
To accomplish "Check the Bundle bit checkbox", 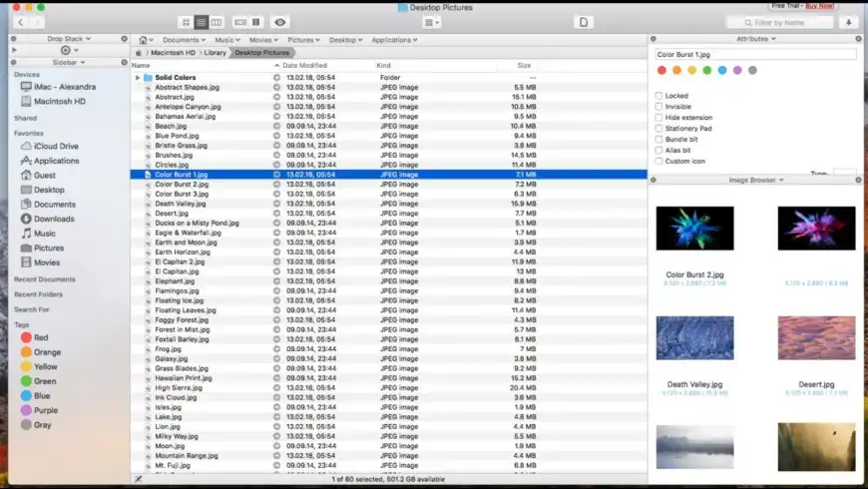I will coord(658,139).
